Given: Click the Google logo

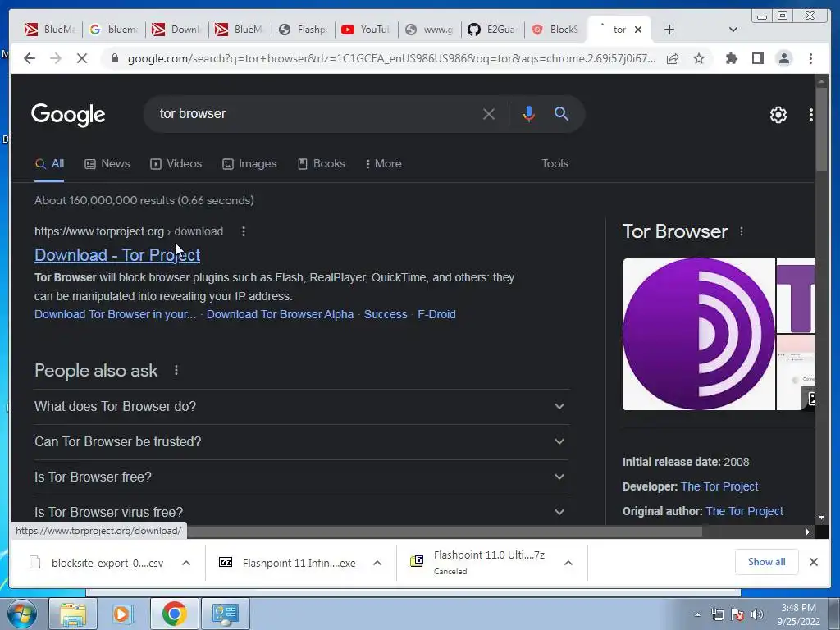Looking at the screenshot, I should click(x=68, y=115).
